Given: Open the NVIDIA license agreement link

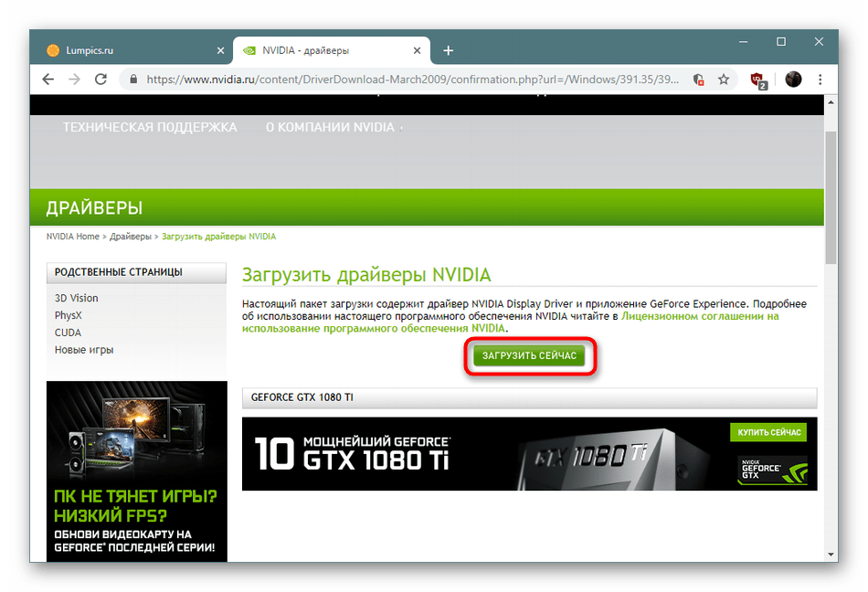Looking at the screenshot, I should click(510, 322).
